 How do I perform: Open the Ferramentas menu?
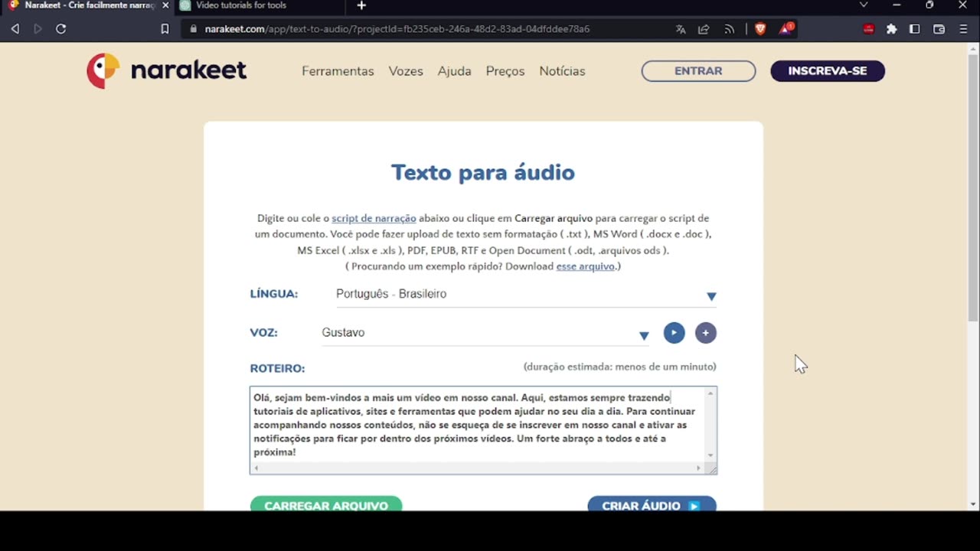(338, 71)
